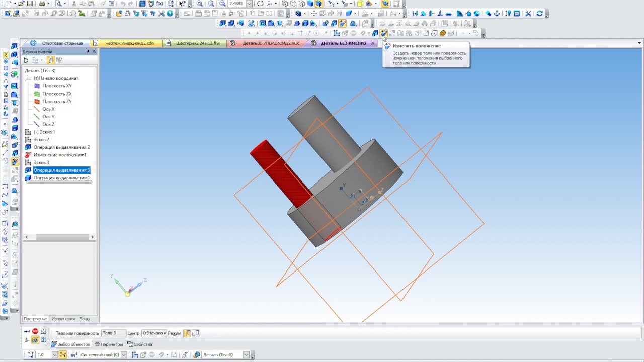Print with the printer icon
Screen dimensions: 644x362
pyautogui.click(x=42, y=4)
